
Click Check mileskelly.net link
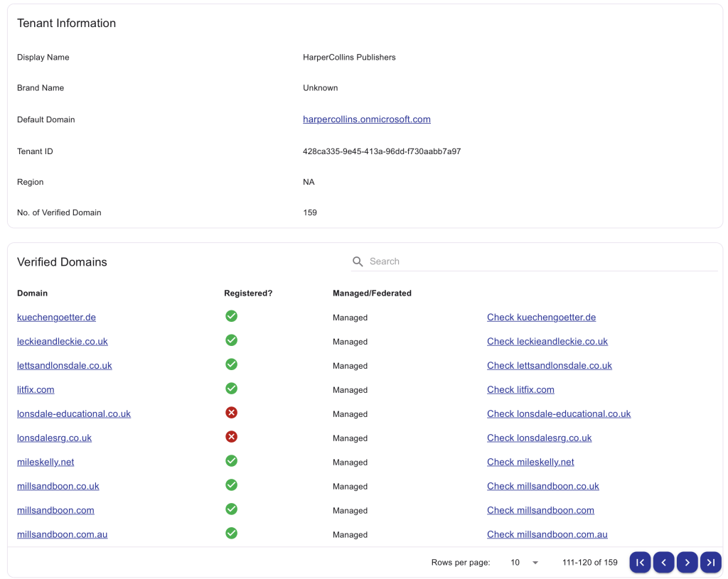(x=530, y=462)
